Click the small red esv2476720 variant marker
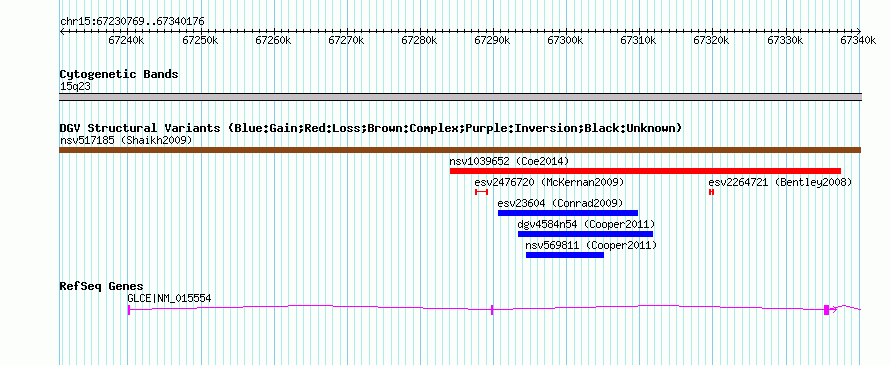The height and width of the screenshot is (365, 890). 481,192
